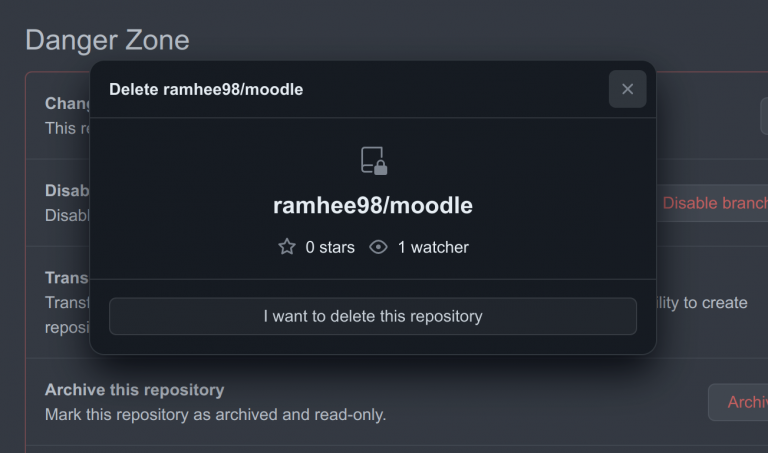Click the "Archive this repository" heading
The width and height of the screenshot is (768, 453).
coord(134,389)
